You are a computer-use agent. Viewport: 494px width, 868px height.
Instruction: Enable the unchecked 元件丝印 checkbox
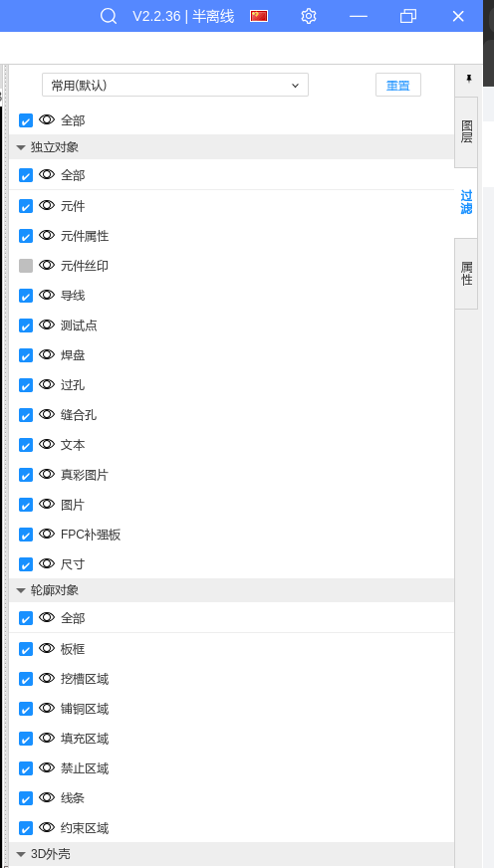point(26,266)
